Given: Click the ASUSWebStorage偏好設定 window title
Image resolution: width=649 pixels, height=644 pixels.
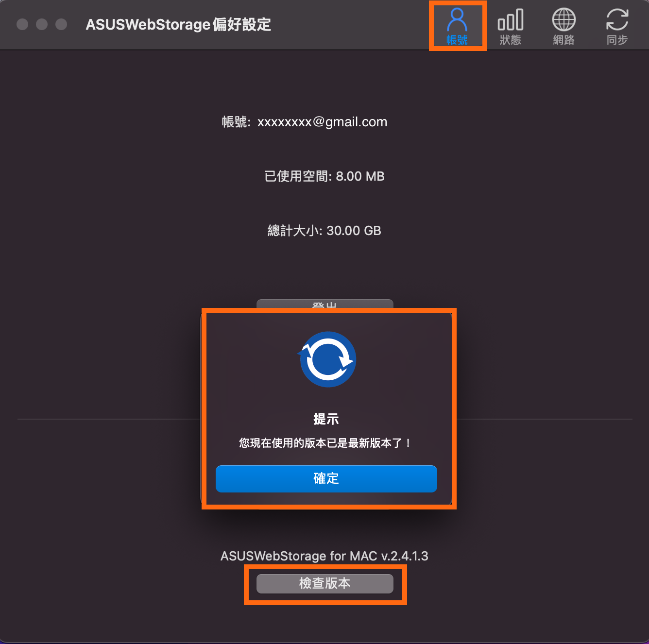Looking at the screenshot, I should [x=178, y=24].
